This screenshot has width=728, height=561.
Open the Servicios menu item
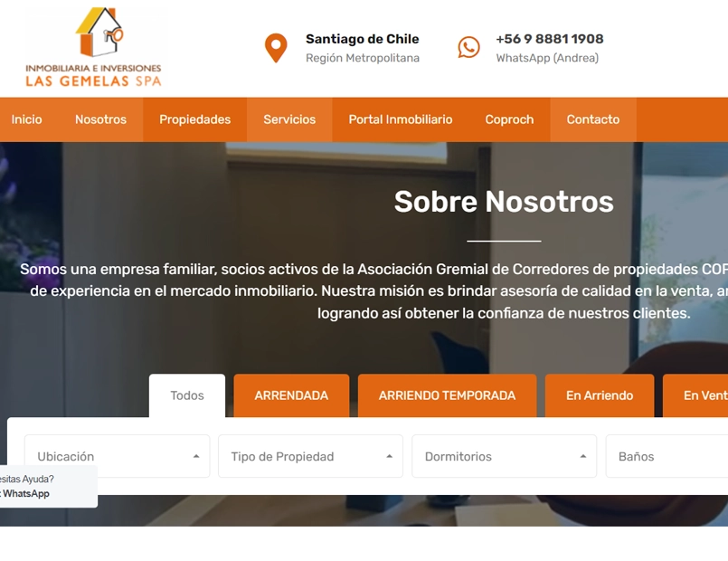[289, 119]
